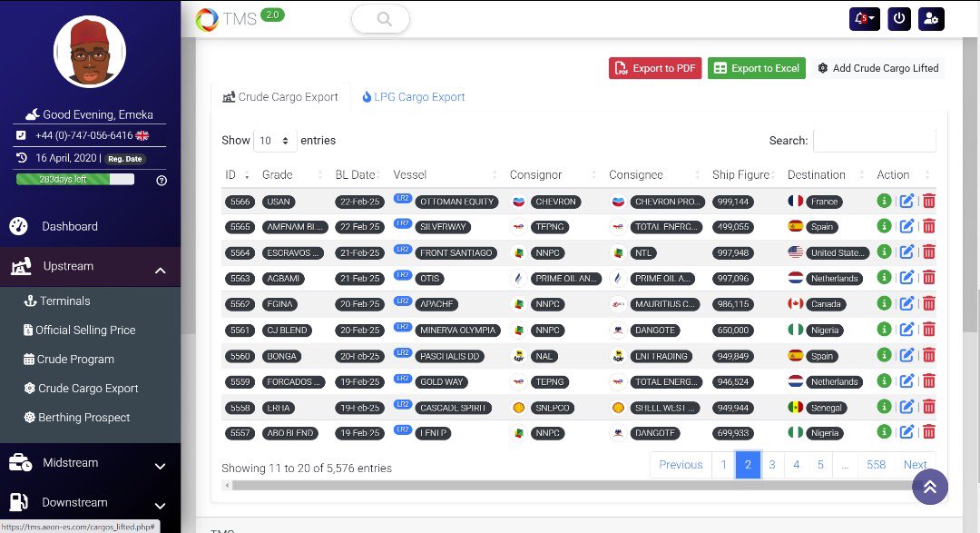Click the Senegal destination badge
This screenshot has height=533, width=980.
[827, 408]
